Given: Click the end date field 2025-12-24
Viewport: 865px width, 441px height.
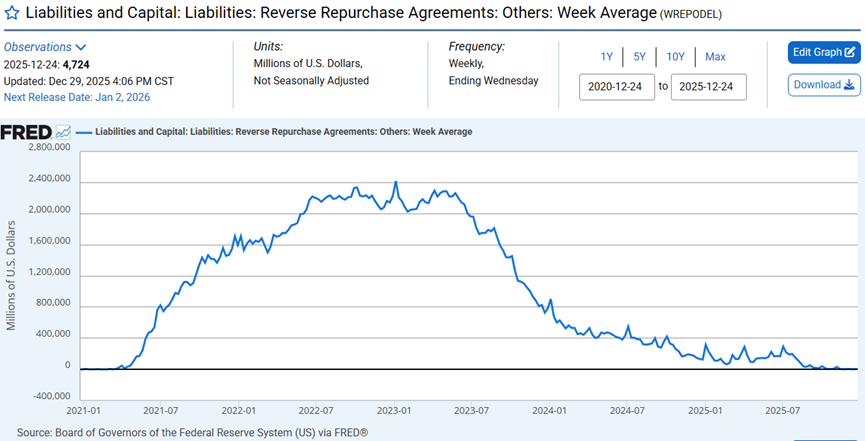Looking at the screenshot, I should point(709,87).
